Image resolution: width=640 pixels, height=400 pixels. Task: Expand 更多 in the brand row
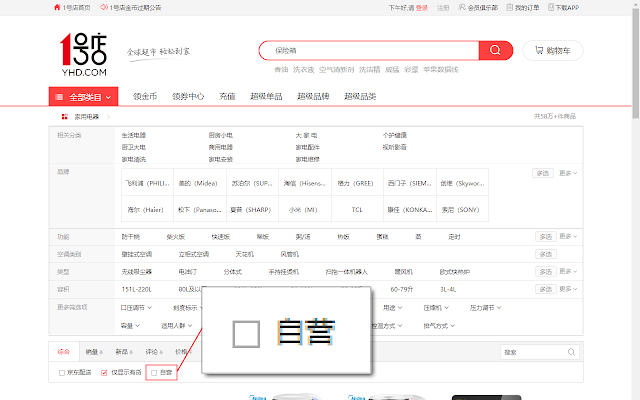(568, 173)
